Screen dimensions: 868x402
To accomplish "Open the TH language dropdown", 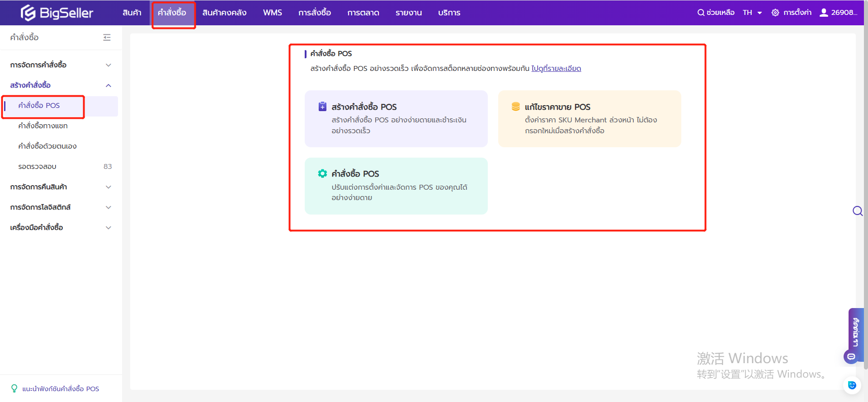I will [x=752, y=13].
